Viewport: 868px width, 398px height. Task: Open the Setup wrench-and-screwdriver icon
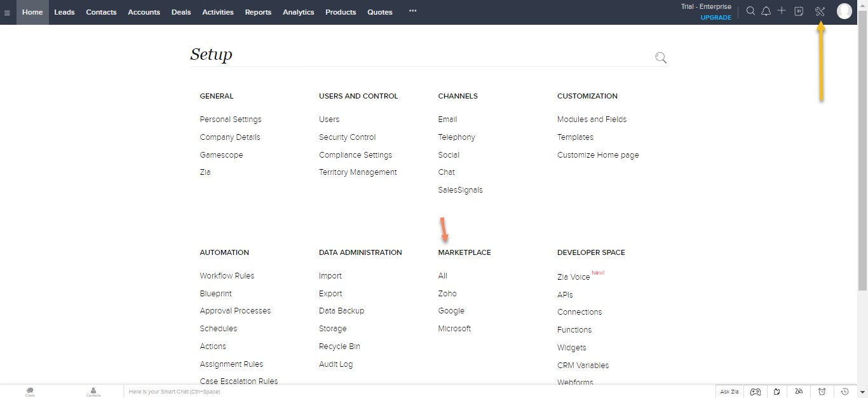click(820, 11)
